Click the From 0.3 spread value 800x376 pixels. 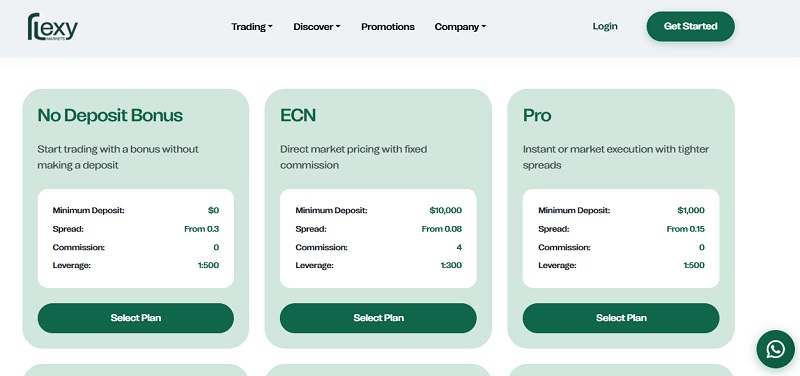[202, 229]
